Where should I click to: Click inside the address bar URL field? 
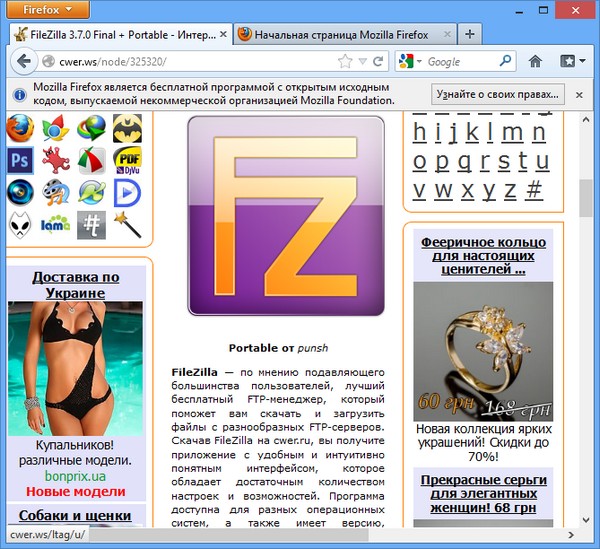pos(180,61)
